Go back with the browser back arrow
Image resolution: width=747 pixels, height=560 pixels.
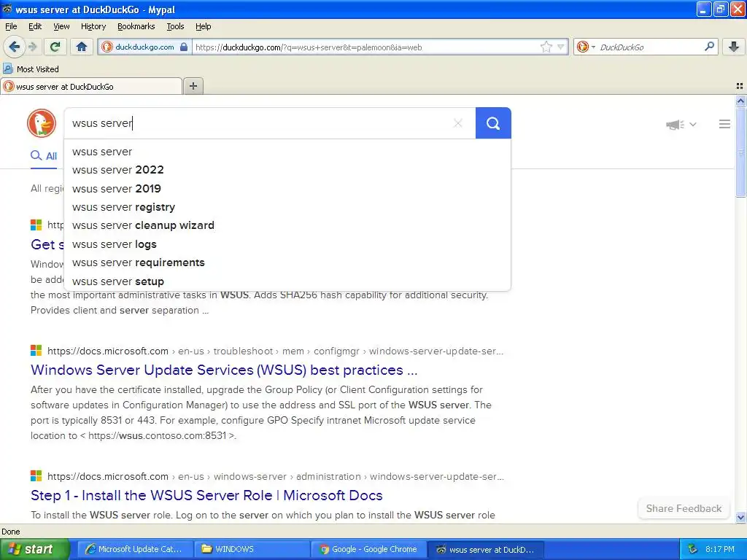14,47
